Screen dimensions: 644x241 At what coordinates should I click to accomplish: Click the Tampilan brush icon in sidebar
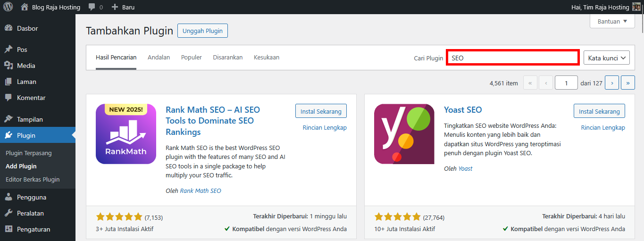(x=8, y=119)
